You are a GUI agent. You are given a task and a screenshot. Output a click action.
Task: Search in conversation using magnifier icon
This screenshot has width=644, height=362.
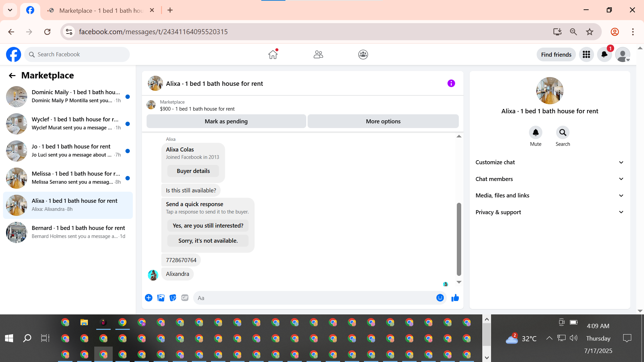[x=562, y=133]
